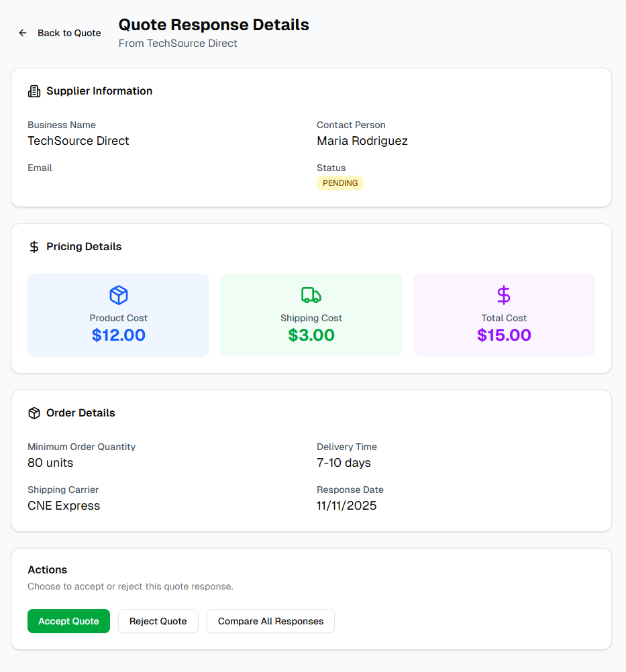Viewport: 626px width, 672px height.
Task: Click the Quote Response Details heading
Action: coord(214,25)
